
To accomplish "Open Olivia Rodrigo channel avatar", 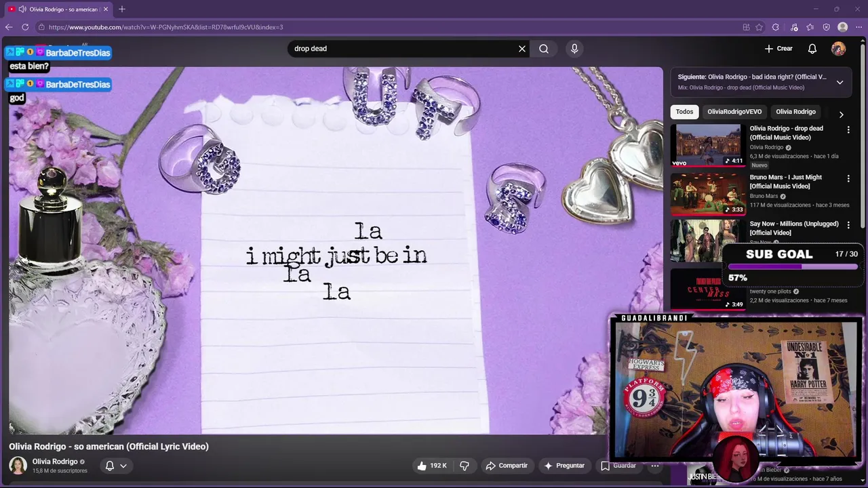I will pos(18,466).
